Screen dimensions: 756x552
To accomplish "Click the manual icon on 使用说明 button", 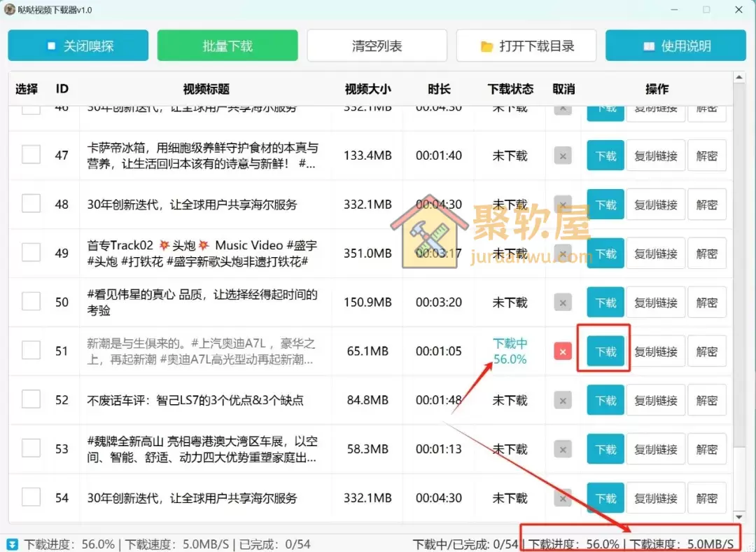I will click(649, 45).
